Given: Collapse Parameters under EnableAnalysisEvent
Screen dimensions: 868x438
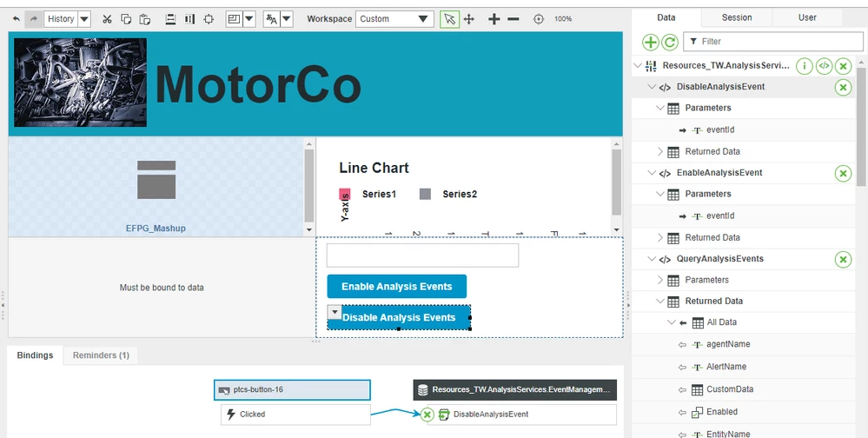Looking at the screenshot, I should point(659,194).
